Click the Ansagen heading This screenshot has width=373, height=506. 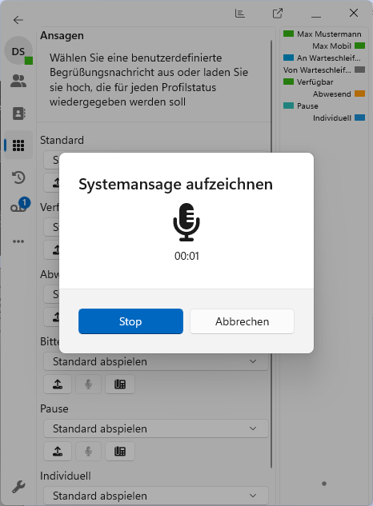click(62, 35)
